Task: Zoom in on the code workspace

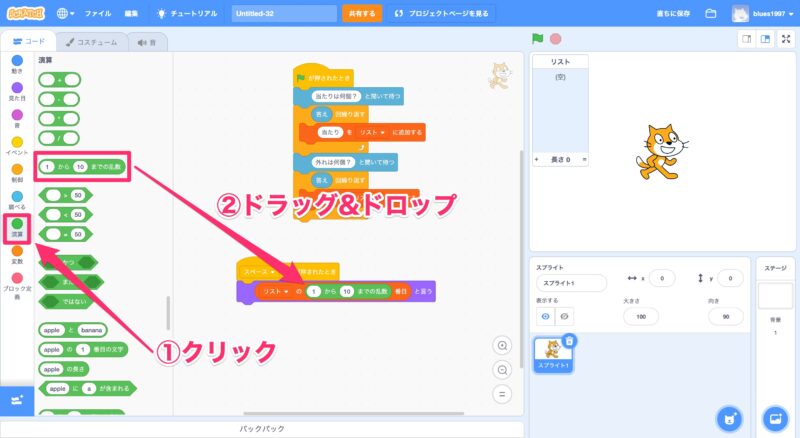Action: tap(503, 345)
